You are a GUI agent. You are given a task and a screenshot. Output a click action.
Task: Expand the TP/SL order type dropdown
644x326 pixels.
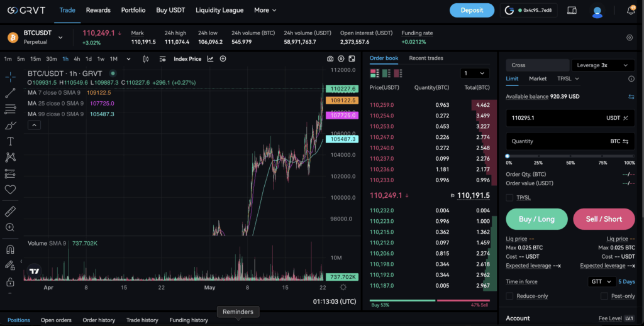568,79
